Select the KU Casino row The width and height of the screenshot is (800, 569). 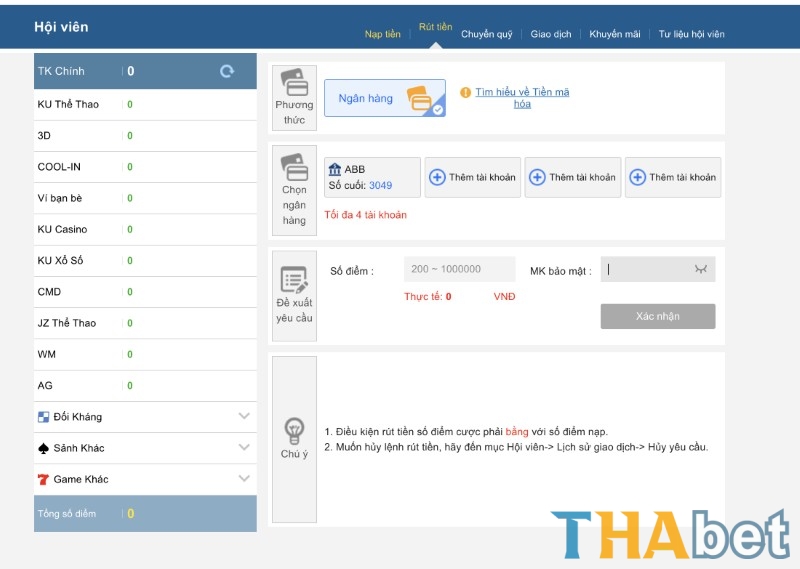click(x=145, y=230)
